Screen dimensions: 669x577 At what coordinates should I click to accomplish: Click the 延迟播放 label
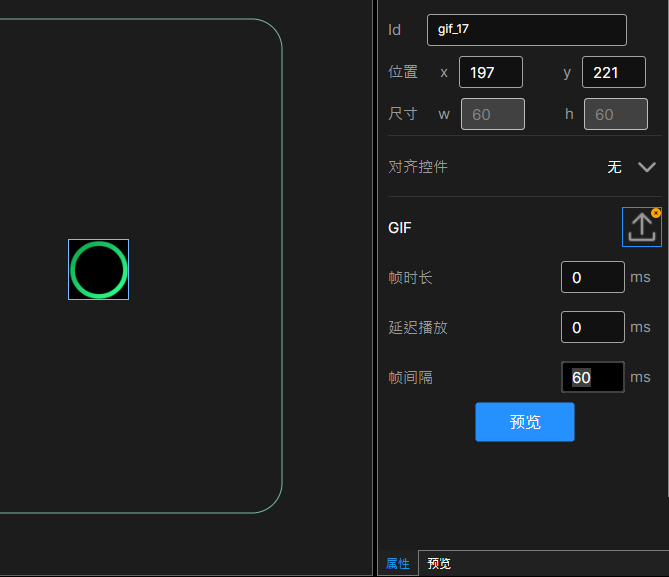coord(418,327)
